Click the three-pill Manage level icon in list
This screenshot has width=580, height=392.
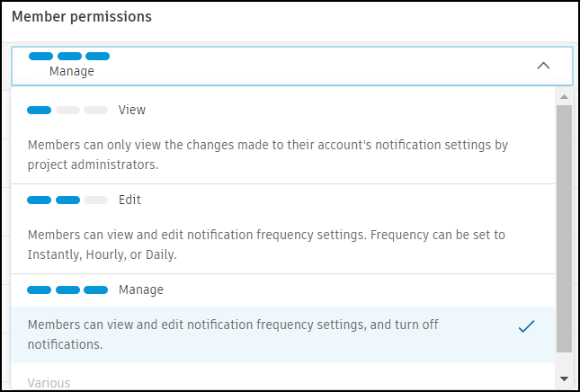67,290
